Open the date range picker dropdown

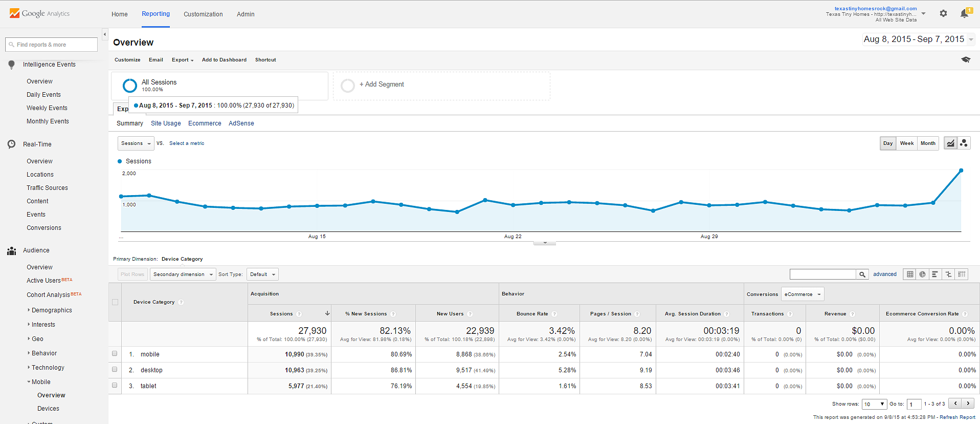(x=918, y=39)
